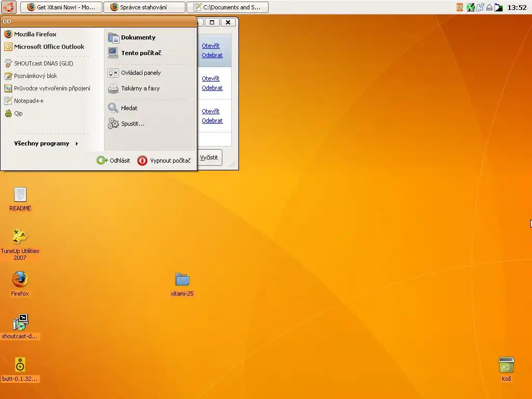Select TuneUp Utilities 2007 desktop icon

tap(20, 245)
